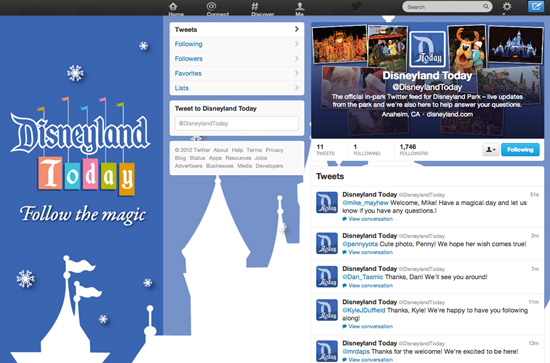The width and height of the screenshot is (550, 363).
Task: Open the disneyland.com link in profile
Action: tap(450, 114)
